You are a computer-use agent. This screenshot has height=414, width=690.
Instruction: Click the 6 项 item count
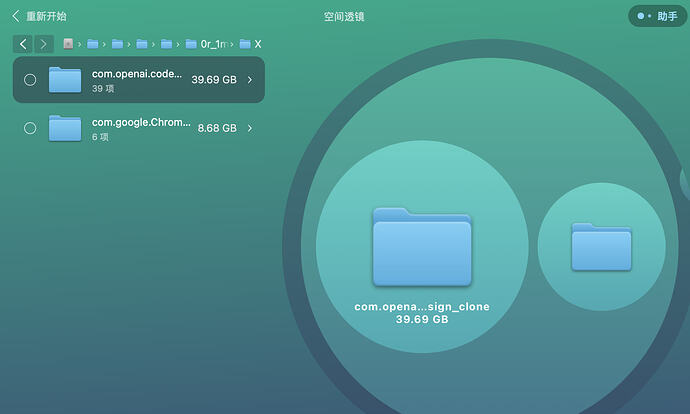pyautogui.click(x=100, y=137)
